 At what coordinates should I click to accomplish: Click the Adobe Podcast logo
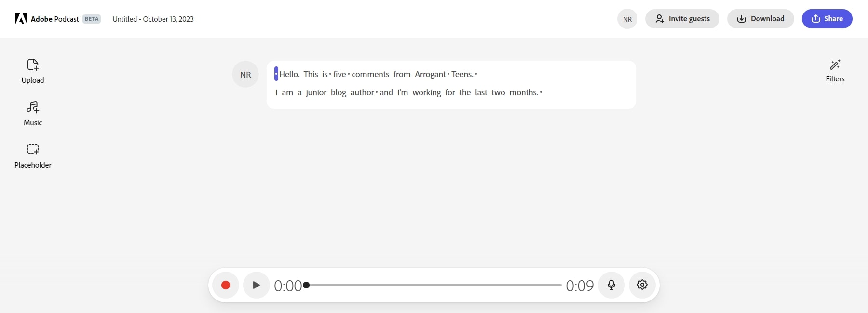pyautogui.click(x=47, y=19)
